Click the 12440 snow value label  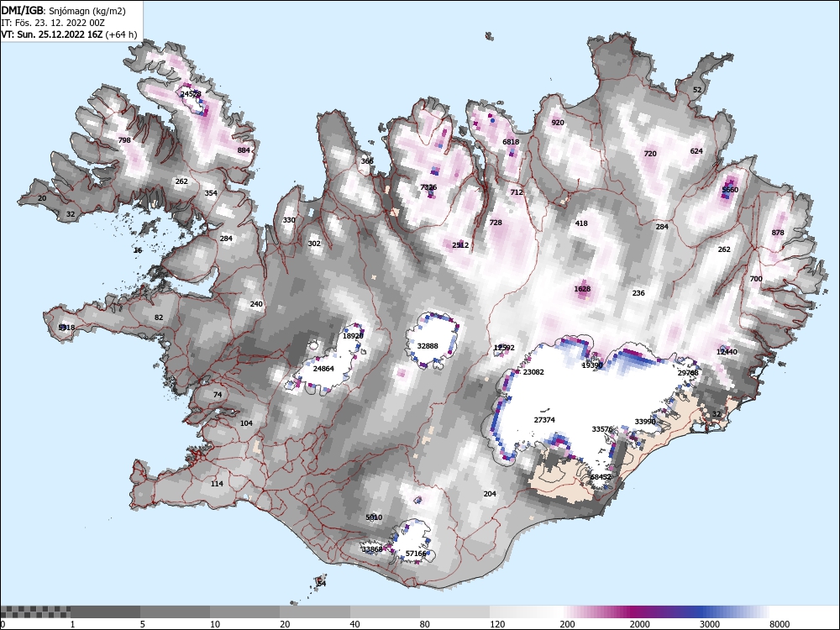pos(727,352)
